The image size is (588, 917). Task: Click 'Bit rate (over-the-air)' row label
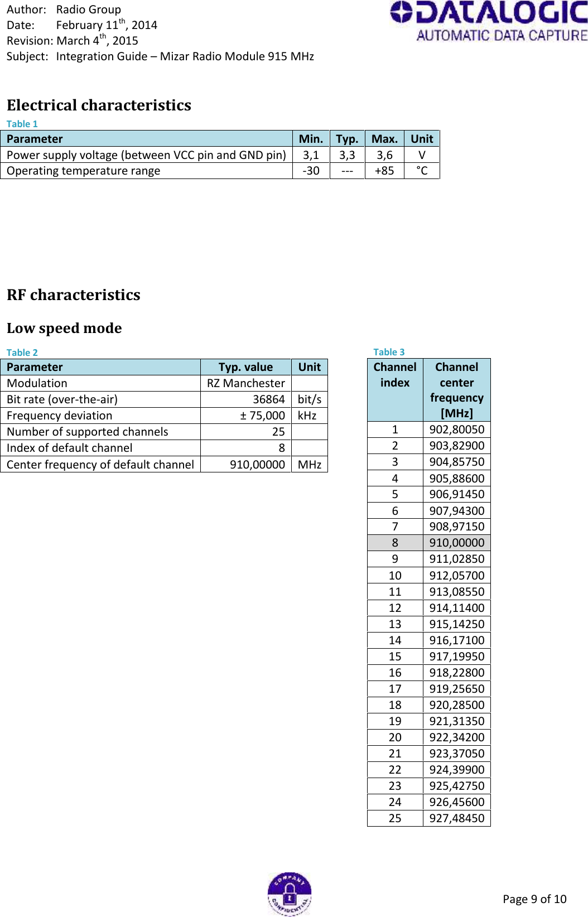(x=100, y=399)
